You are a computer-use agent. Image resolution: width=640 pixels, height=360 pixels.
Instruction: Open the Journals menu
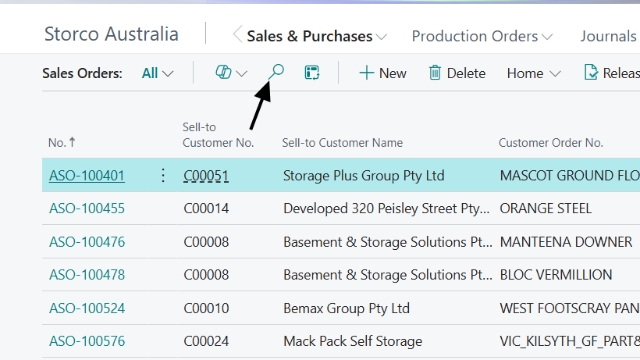tap(608, 36)
